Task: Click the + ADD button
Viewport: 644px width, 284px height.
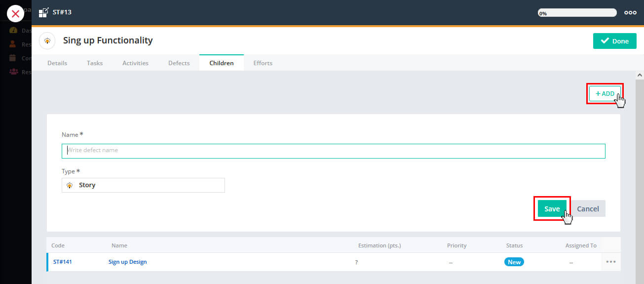Action: coord(605,93)
